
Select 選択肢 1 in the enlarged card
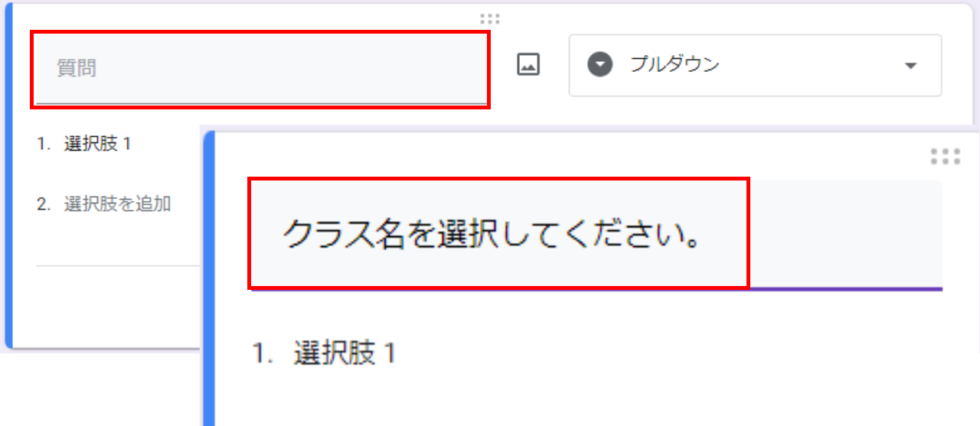(x=345, y=353)
